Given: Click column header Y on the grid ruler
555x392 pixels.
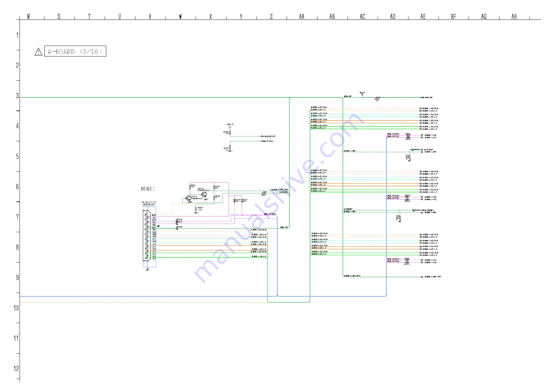Looking at the screenshot, I should (241, 16).
